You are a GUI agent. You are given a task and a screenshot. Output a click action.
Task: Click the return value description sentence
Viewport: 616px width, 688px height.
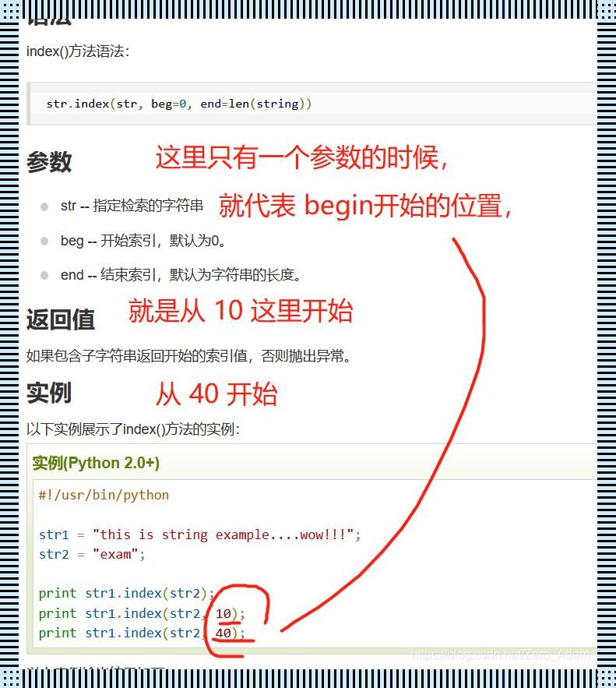pos(188,356)
